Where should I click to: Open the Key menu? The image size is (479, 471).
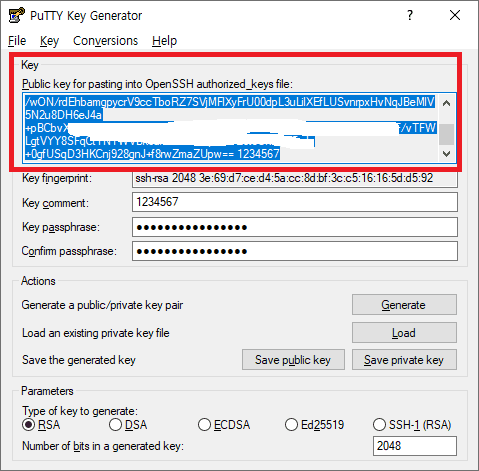[x=49, y=41]
